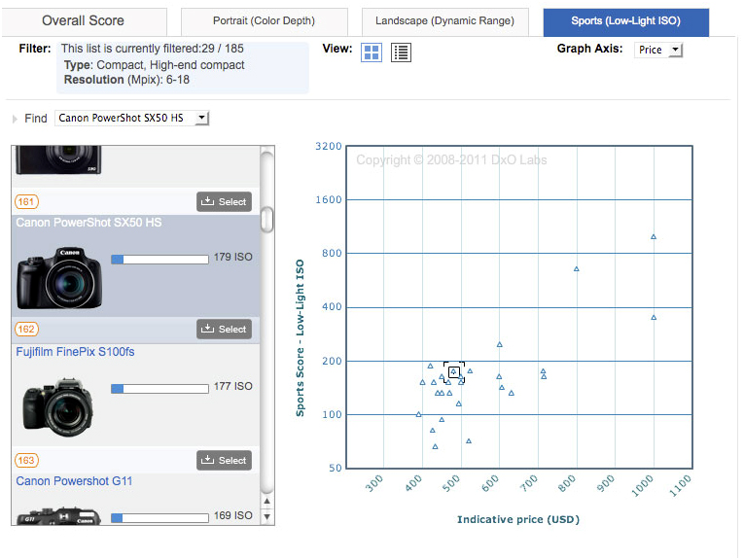Switch to list view icon
This screenshot has height=560, width=744.
coord(401,52)
